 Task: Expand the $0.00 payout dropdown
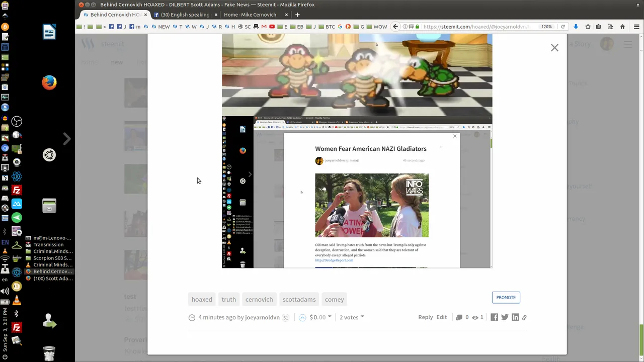pyautogui.click(x=320, y=317)
